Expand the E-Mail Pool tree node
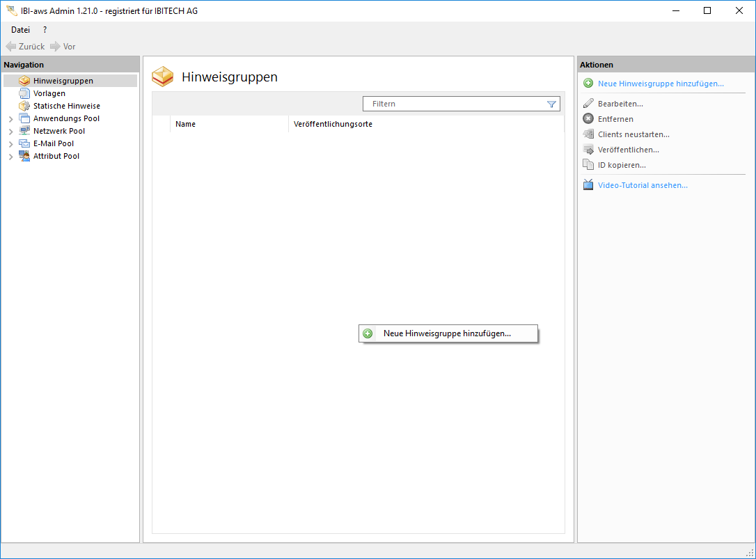This screenshot has height=559, width=756. [11, 144]
